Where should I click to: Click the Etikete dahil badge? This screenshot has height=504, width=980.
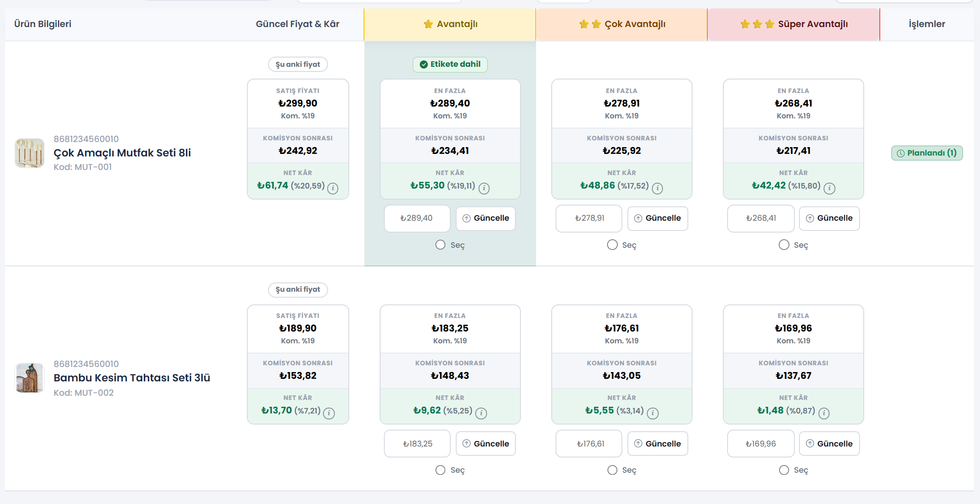tap(450, 64)
